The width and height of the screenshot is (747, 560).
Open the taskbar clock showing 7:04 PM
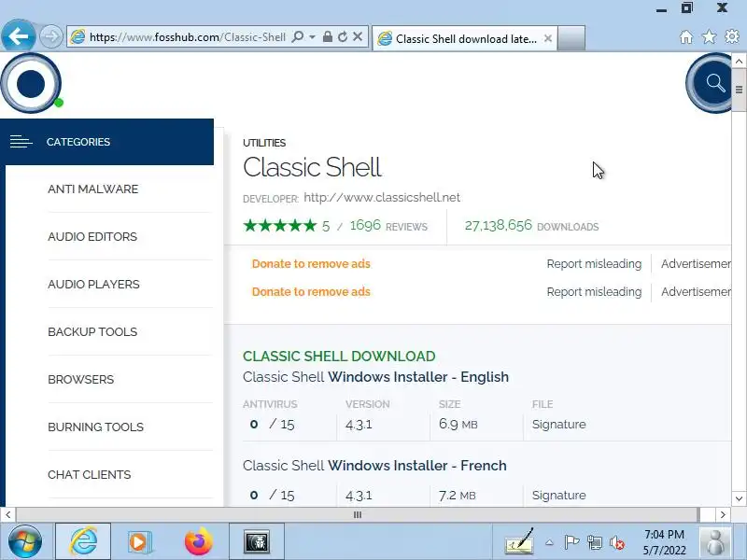point(664,542)
